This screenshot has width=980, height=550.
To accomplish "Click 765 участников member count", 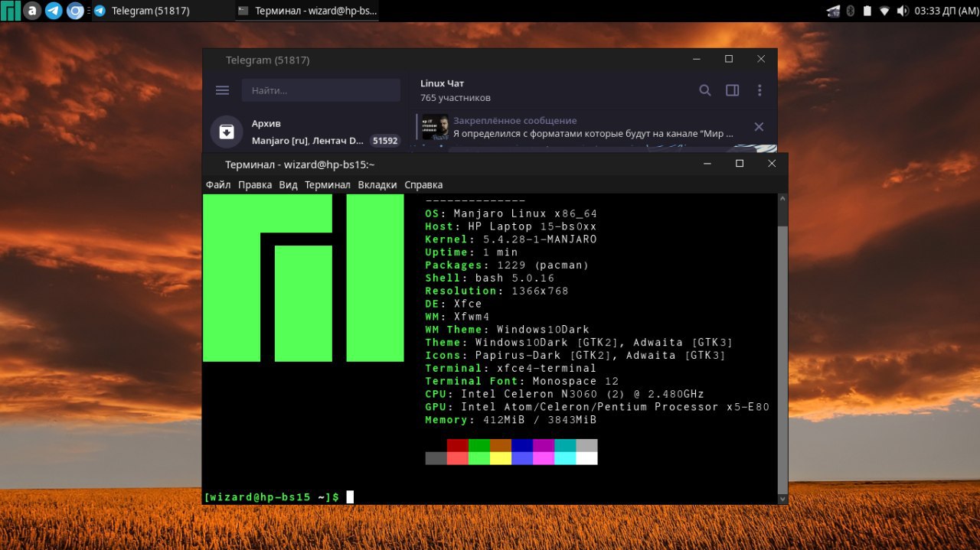I will point(456,98).
